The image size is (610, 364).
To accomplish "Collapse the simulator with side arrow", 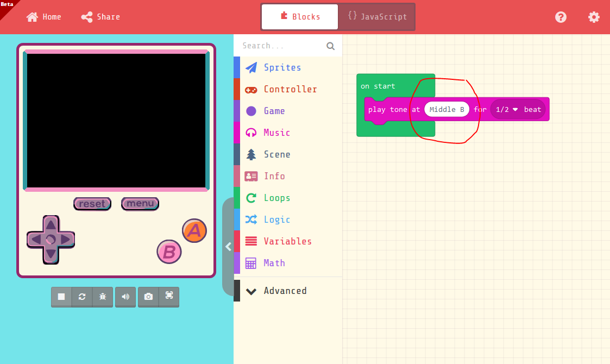I will 228,247.
